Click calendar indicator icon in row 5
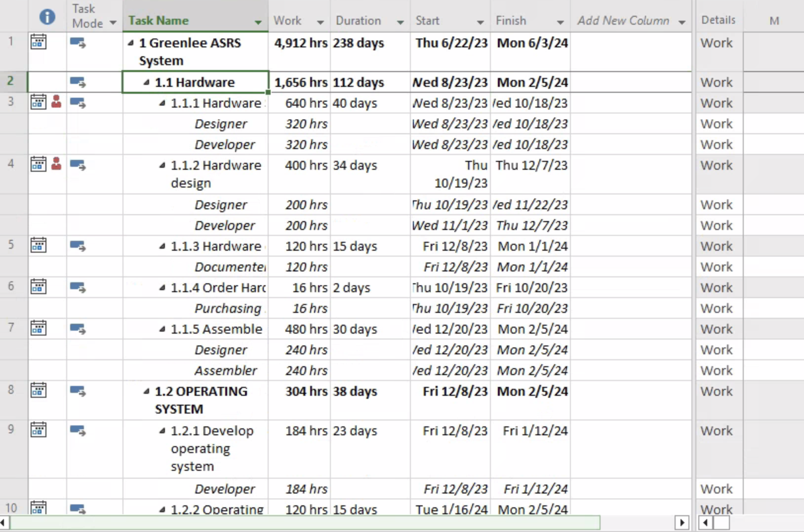Image resolution: width=804 pixels, height=532 pixels. click(x=39, y=245)
